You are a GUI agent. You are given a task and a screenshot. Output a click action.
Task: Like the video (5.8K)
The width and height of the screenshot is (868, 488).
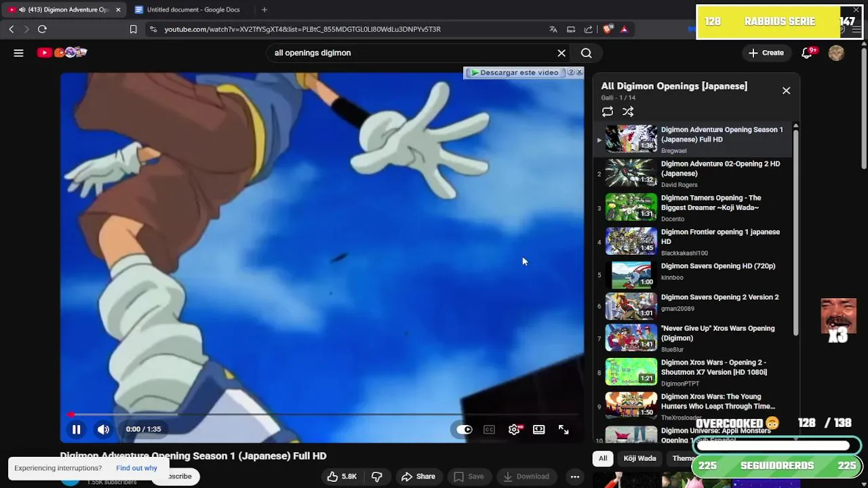(x=342, y=476)
